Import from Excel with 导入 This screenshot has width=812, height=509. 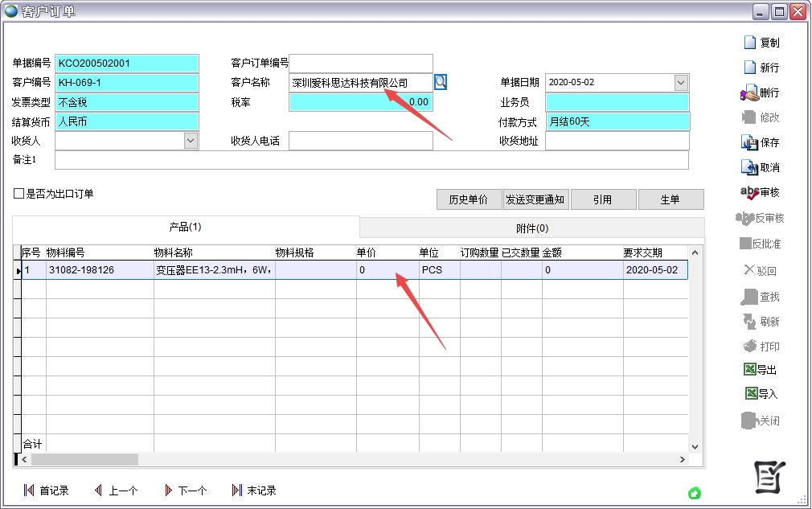pos(751,394)
